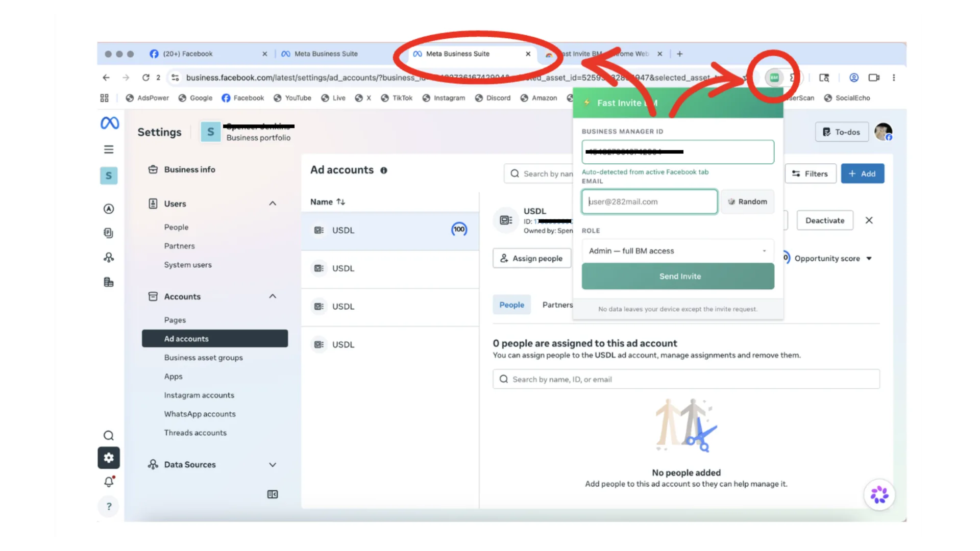Open Pages under Accounts

[175, 320]
